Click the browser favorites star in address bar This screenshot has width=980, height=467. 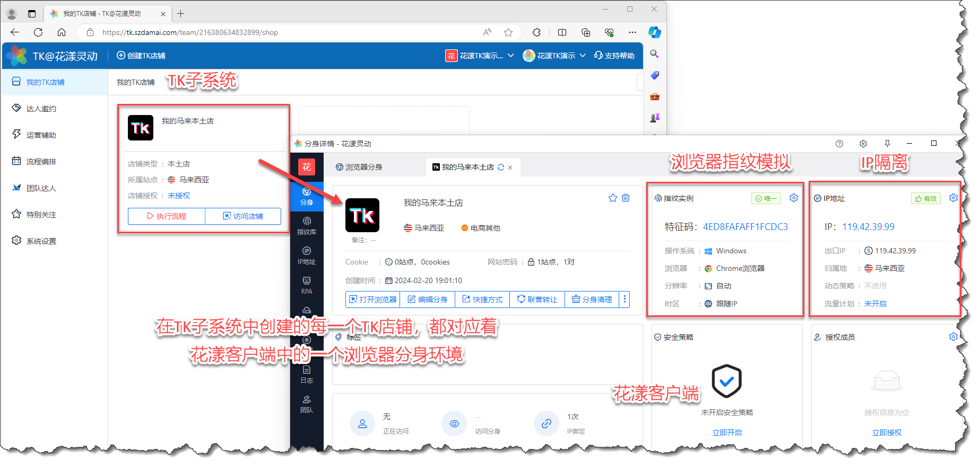[508, 32]
